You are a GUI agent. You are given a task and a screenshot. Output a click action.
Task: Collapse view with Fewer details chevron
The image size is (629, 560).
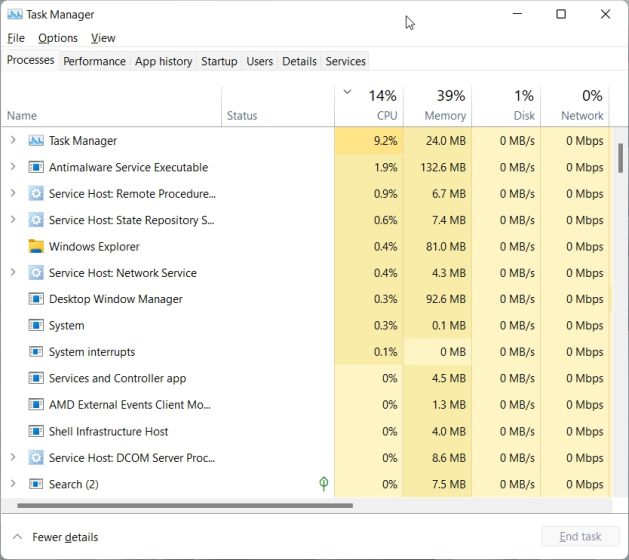17,537
